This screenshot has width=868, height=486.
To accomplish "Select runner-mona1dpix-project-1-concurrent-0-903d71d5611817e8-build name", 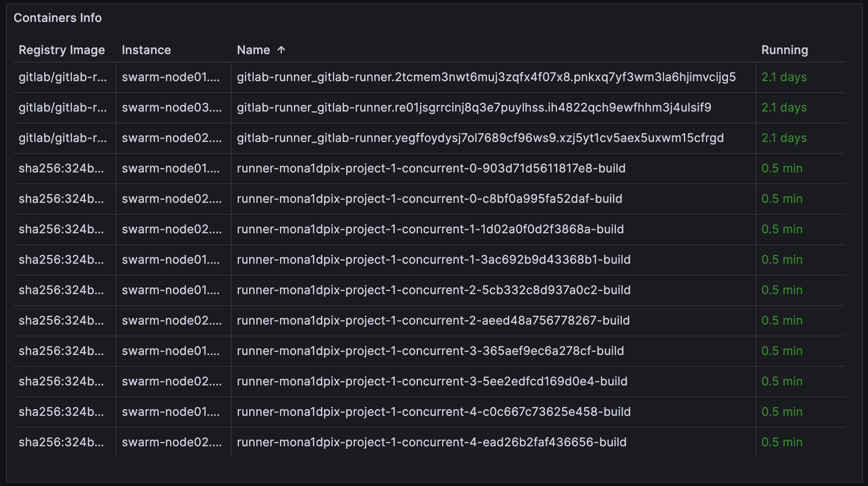I will pos(431,168).
